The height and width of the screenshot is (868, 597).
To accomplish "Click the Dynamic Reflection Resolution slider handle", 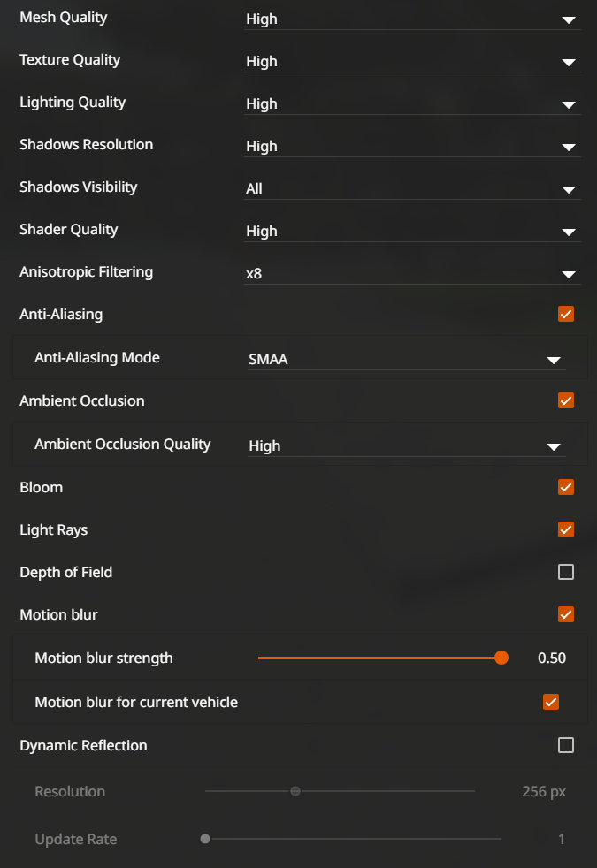I will coord(295,791).
